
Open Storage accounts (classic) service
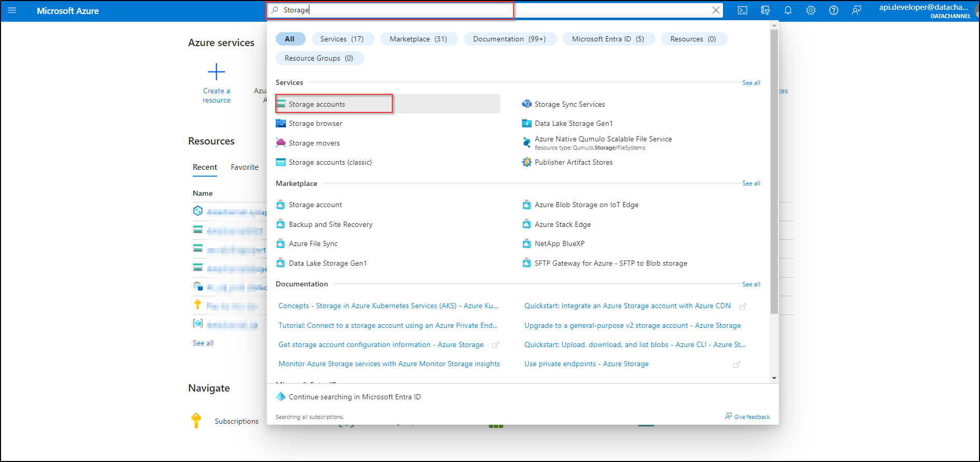(x=324, y=162)
